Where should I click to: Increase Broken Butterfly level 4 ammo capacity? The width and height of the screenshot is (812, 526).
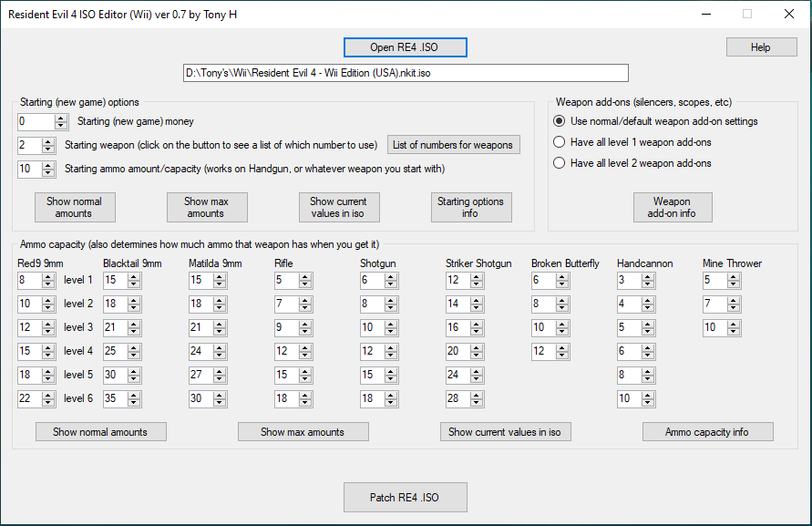click(562, 347)
